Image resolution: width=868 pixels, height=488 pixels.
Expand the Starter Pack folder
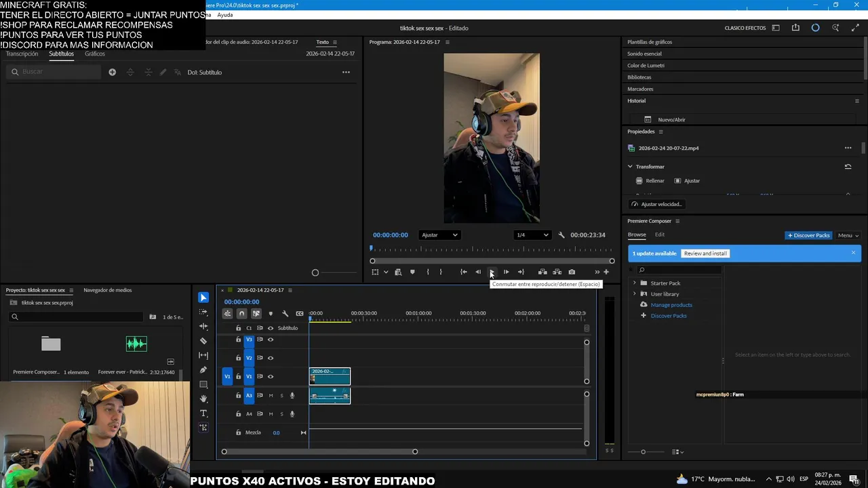tap(635, 283)
